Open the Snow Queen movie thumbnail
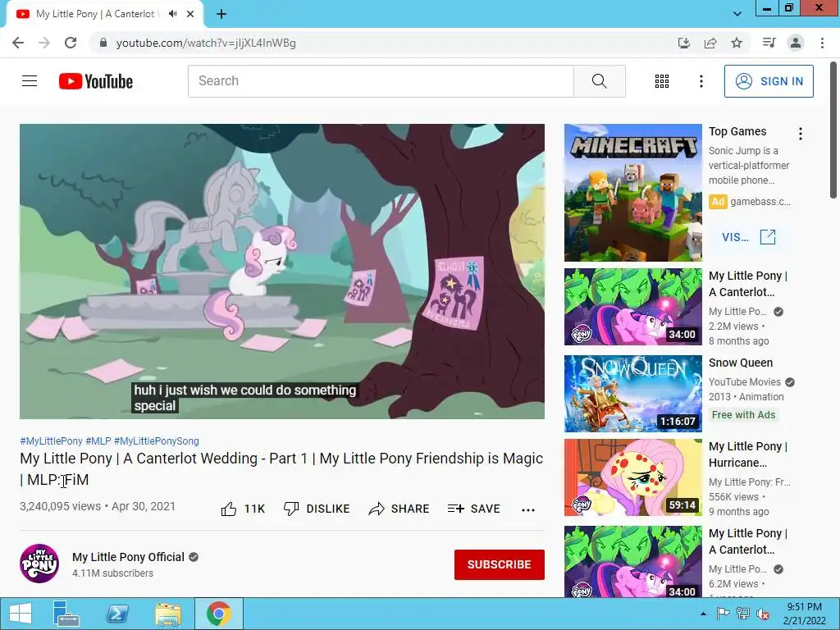Viewport: 840px width, 630px height. [632, 393]
